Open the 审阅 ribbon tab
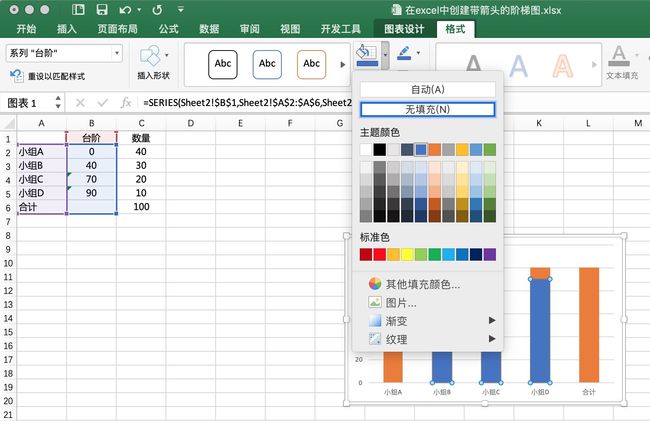 250,29
